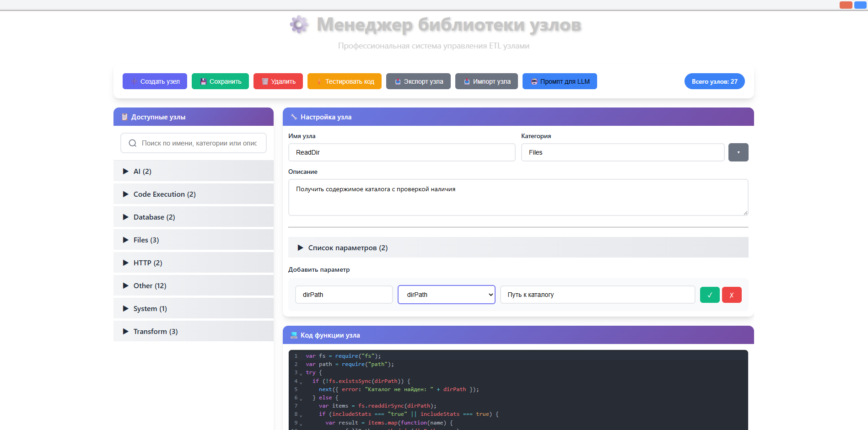Click the Категория field with Files
The width and height of the screenshot is (868, 430).
(x=623, y=152)
